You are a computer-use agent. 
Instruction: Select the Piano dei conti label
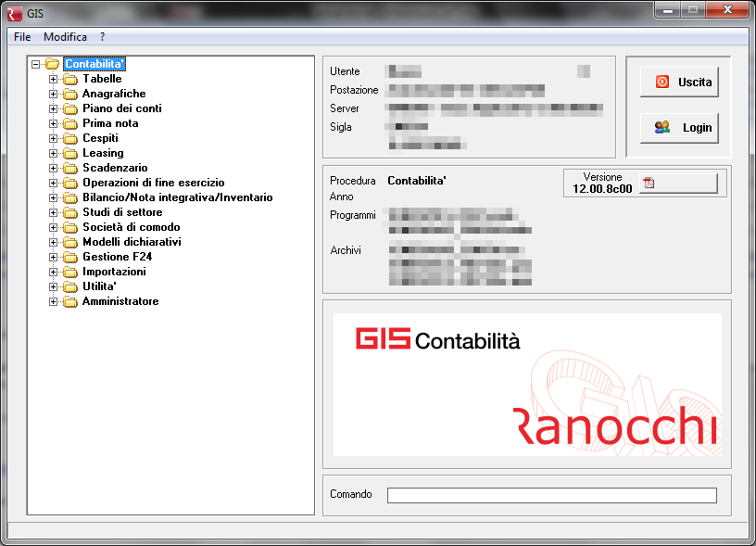coord(122,108)
